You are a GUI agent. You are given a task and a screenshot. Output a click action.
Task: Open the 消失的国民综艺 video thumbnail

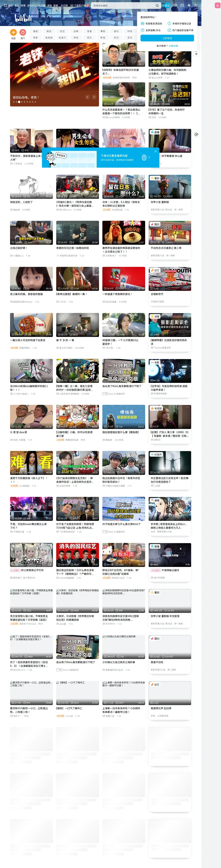point(78,555)
